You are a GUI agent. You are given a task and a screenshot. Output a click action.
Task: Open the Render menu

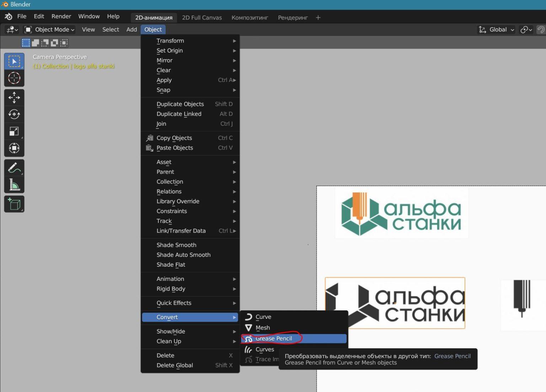[61, 16]
